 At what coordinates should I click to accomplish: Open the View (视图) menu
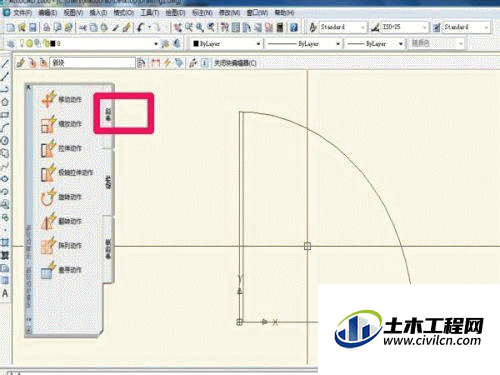tap(73, 13)
